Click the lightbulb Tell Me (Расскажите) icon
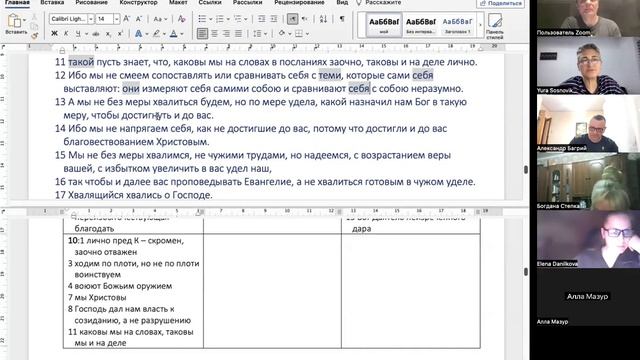This screenshot has width=640, height=360. 359,2
